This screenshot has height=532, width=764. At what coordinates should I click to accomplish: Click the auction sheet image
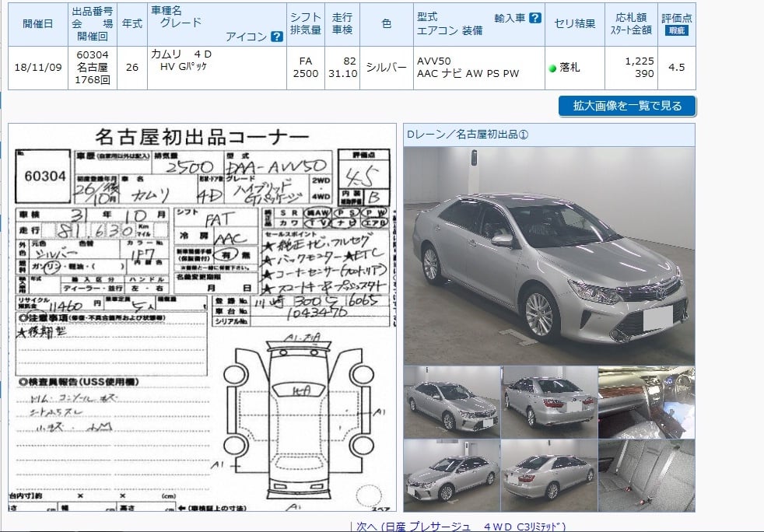click(202, 317)
